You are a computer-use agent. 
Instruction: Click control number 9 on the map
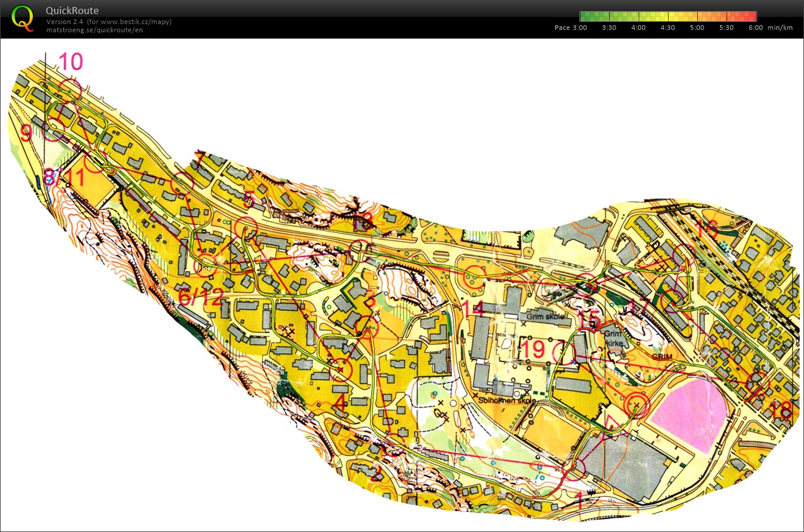(26, 133)
